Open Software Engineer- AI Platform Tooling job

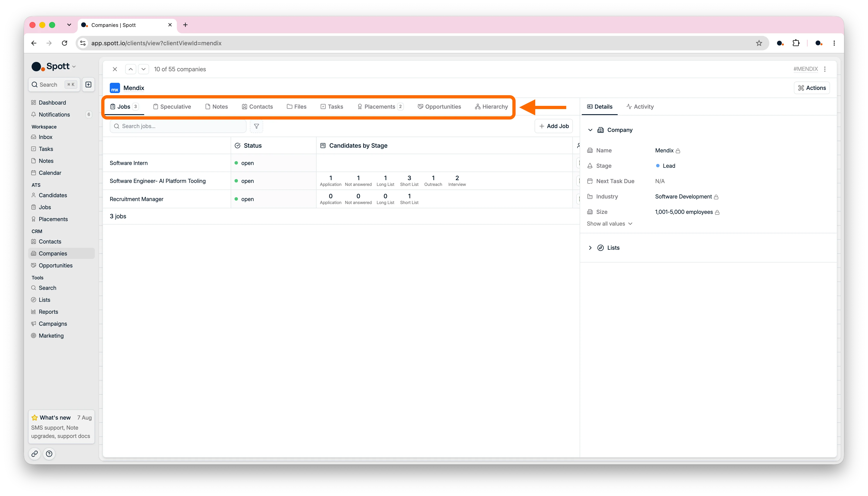point(157,181)
